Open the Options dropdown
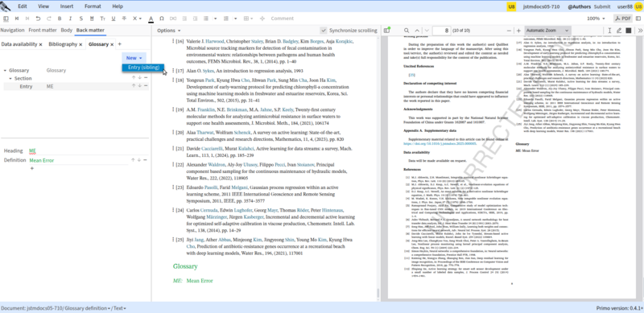Image resolution: width=644 pixels, height=313 pixels. tap(169, 31)
